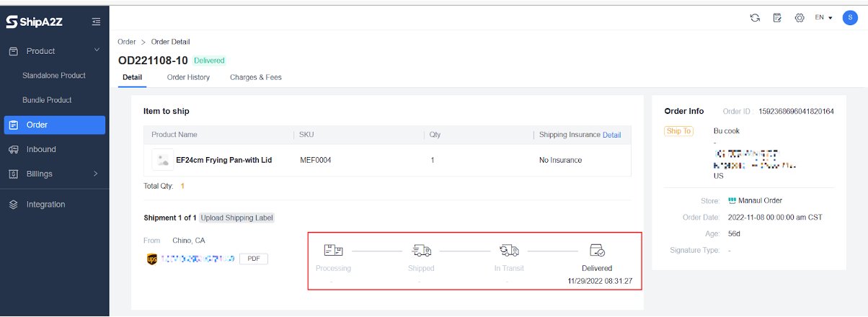
Task: Open the Shipping Insurance Detail link
Action: pyautogui.click(x=611, y=135)
